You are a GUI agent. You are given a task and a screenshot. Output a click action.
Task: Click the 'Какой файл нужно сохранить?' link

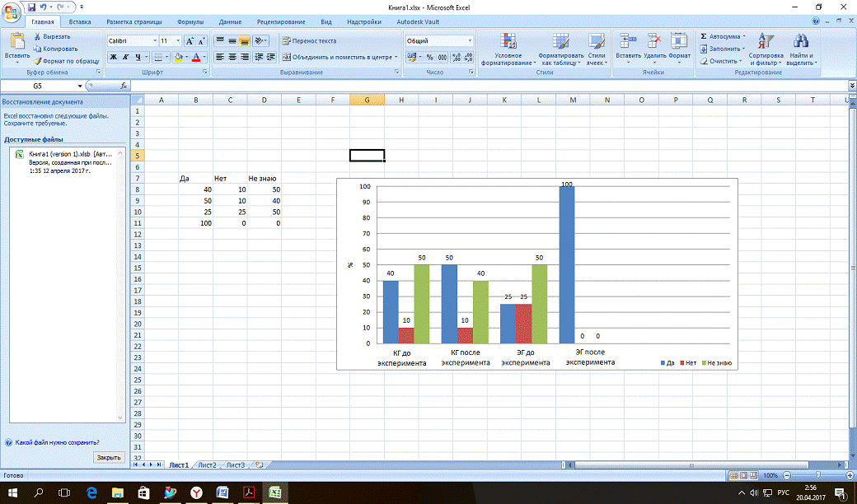click(56, 442)
